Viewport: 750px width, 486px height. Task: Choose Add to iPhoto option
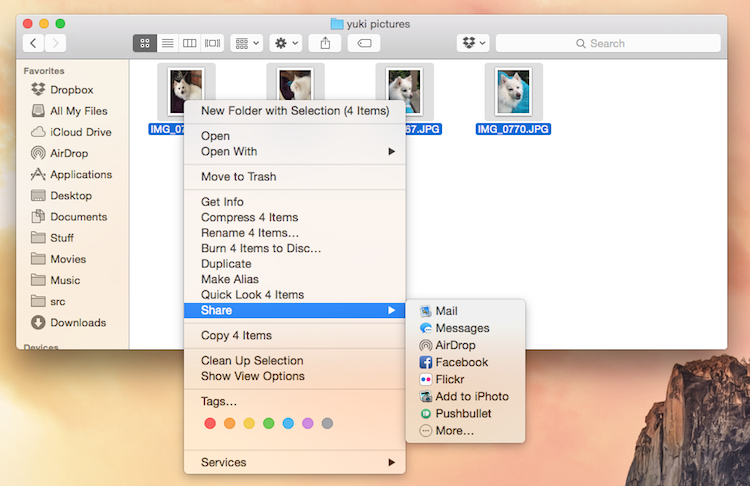471,396
